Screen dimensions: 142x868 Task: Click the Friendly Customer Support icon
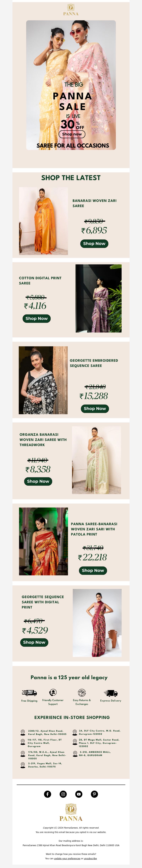(x=53, y=692)
